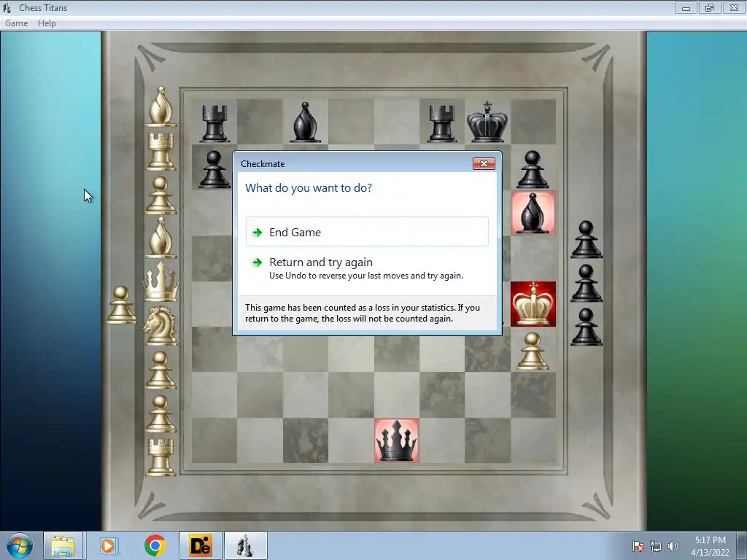Screen dimensions: 747x560
Task: Click the white king on the red square
Action: coord(533,304)
